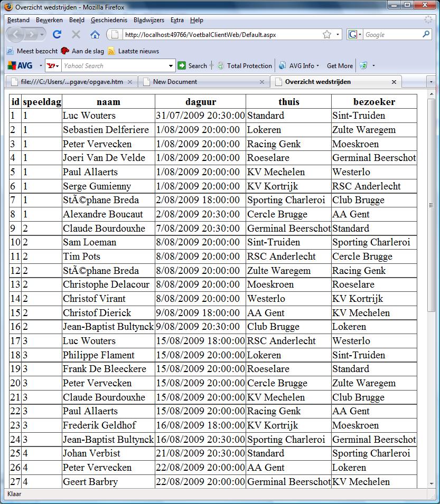The height and width of the screenshot is (504, 440).
Task: Click the Get More button
Action: (340, 66)
